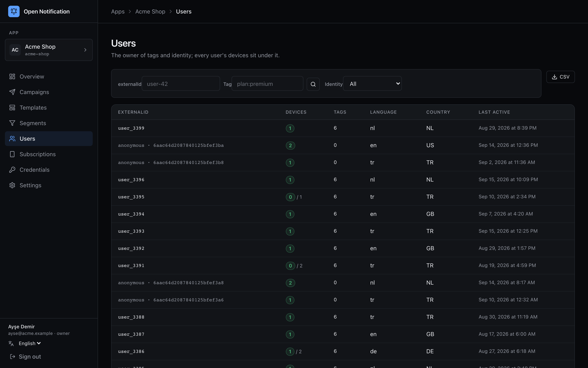This screenshot has height=368, width=588.
Task: Click the language translate icon
Action: point(11,343)
